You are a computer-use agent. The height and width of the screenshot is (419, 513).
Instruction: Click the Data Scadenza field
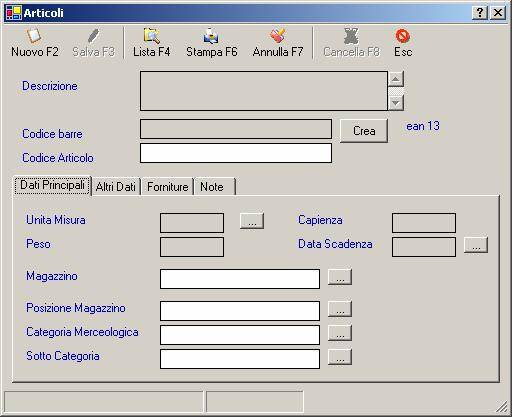[424, 247]
